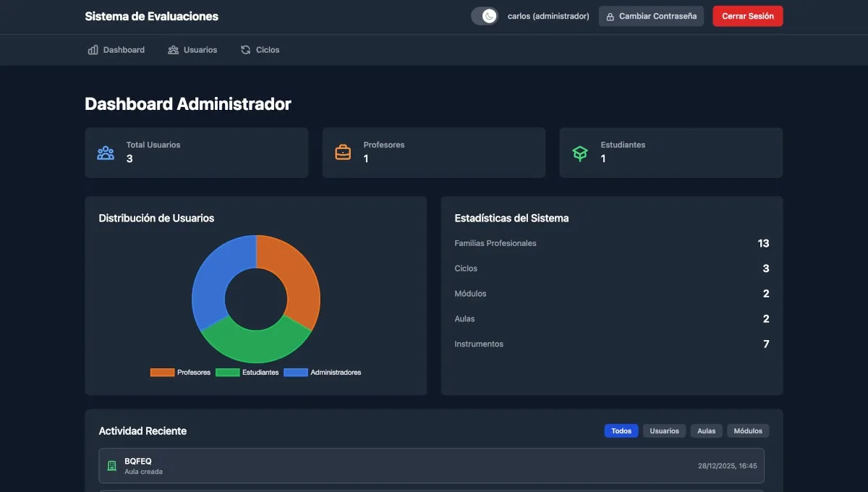
Task: Click the blue Administradores legend swatch
Action: [x=295, y=372]
